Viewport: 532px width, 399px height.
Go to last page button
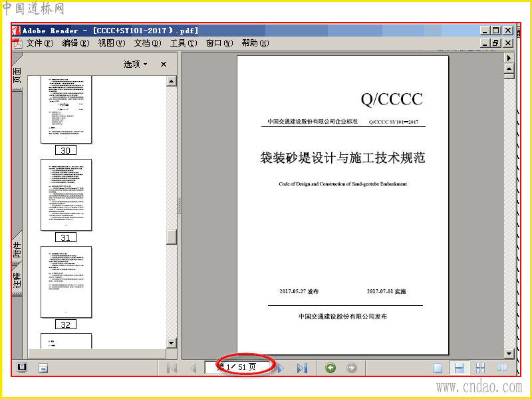302,368
